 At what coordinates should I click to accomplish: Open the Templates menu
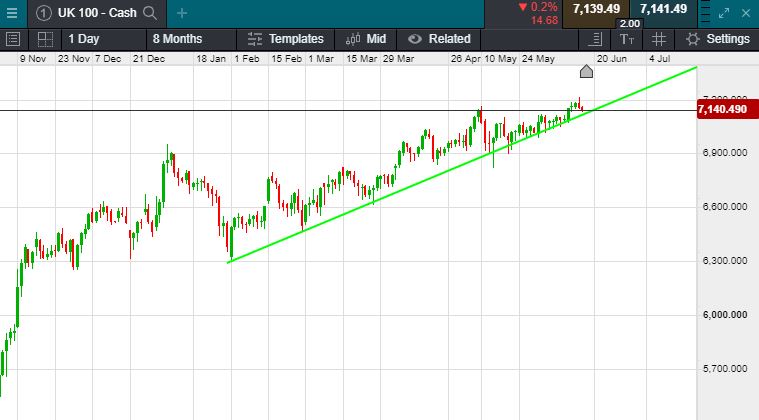286,39
